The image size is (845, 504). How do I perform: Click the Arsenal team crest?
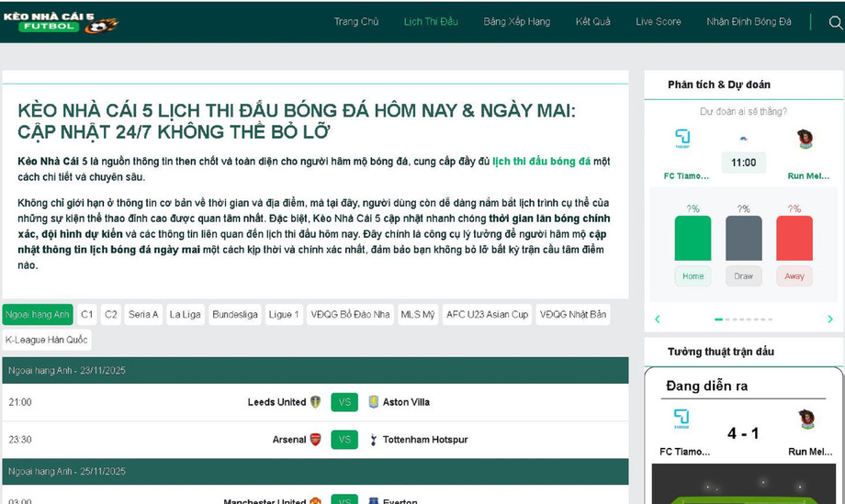click(x=316, y=440)
